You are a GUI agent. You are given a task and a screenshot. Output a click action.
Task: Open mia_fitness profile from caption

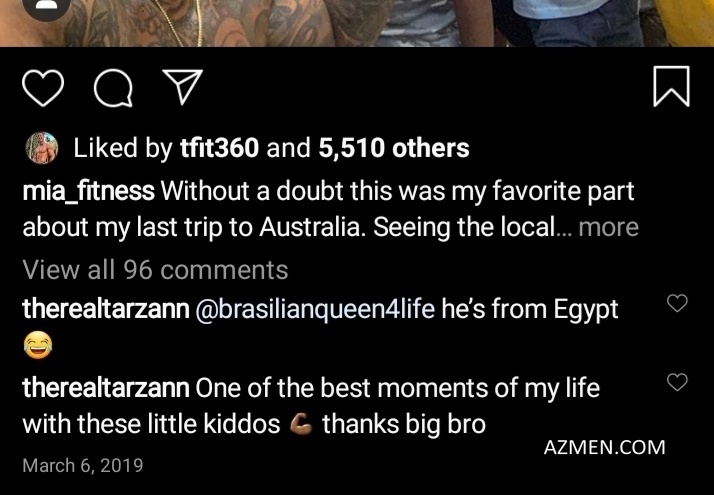click(88, 191)
